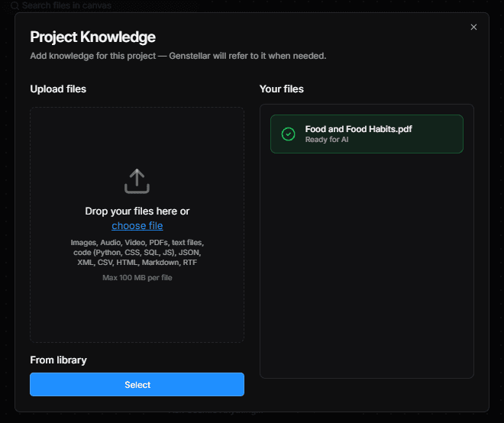Close the Project Knowledge dialog

[473, 27]
